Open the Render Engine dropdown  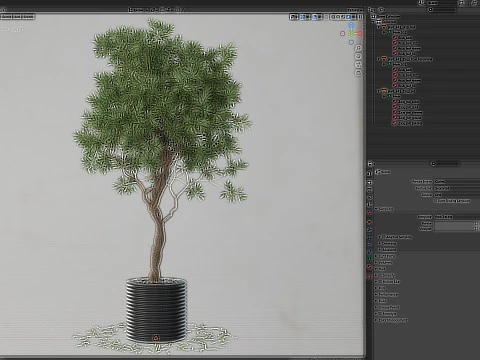(457, 181)
